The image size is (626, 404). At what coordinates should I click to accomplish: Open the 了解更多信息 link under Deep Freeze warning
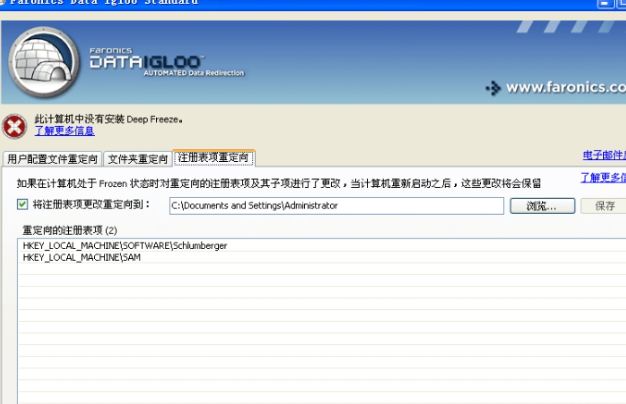[x=65, y=131]
